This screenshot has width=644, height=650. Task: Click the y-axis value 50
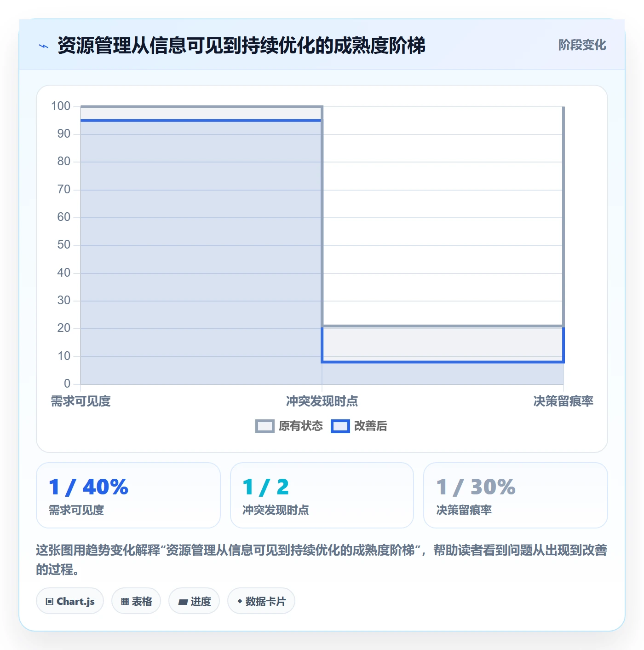coord(64,245)
